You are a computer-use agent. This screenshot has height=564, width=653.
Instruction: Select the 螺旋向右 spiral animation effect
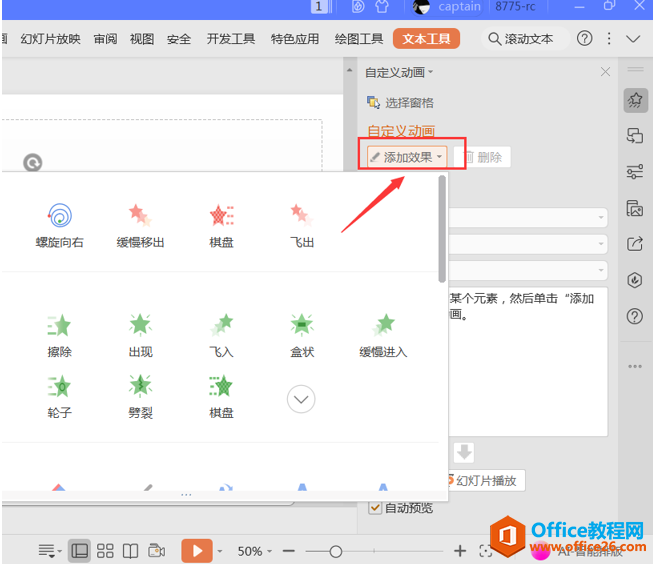tap(60, 225)
